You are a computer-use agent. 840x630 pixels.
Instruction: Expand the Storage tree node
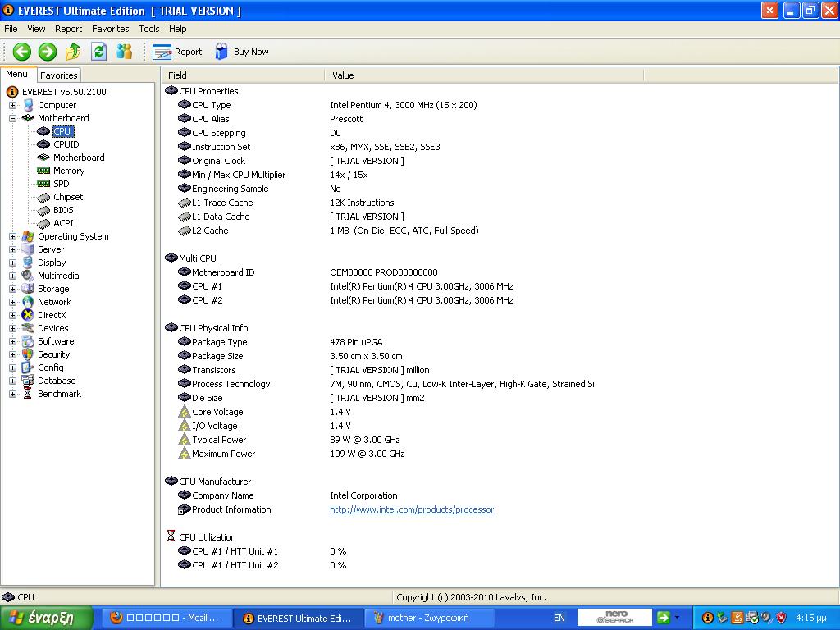click(12, 289)
